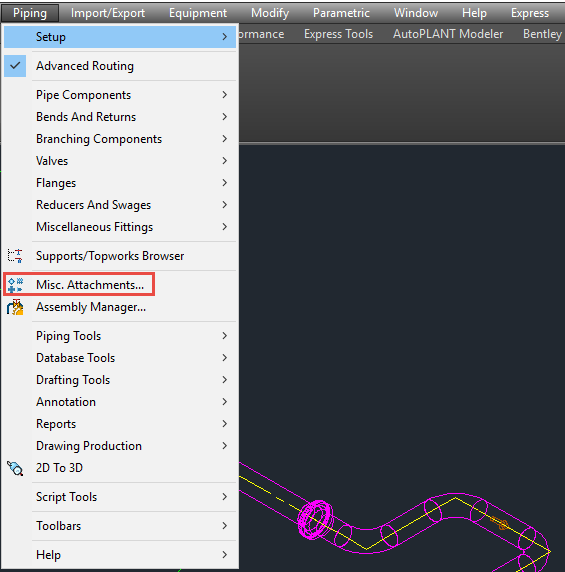
Task: Expand the Setup submenu arrow
Action: pos(225,37)
